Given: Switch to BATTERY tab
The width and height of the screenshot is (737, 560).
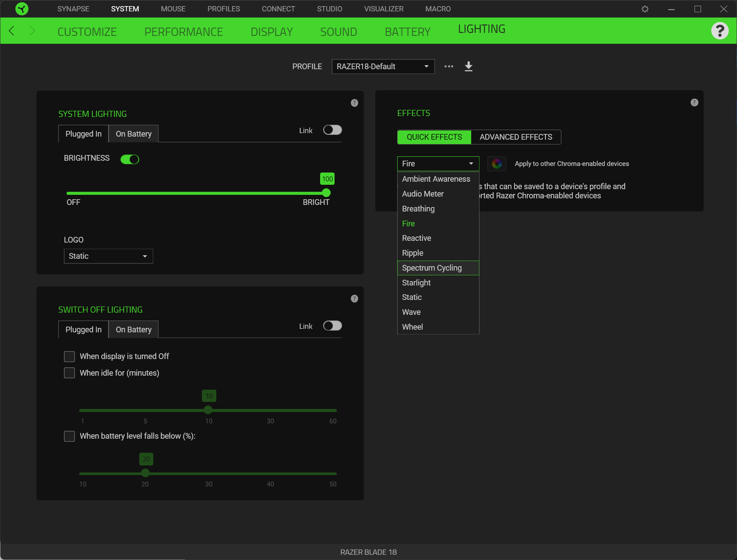Looking at the screenshot, I should 408,32.
